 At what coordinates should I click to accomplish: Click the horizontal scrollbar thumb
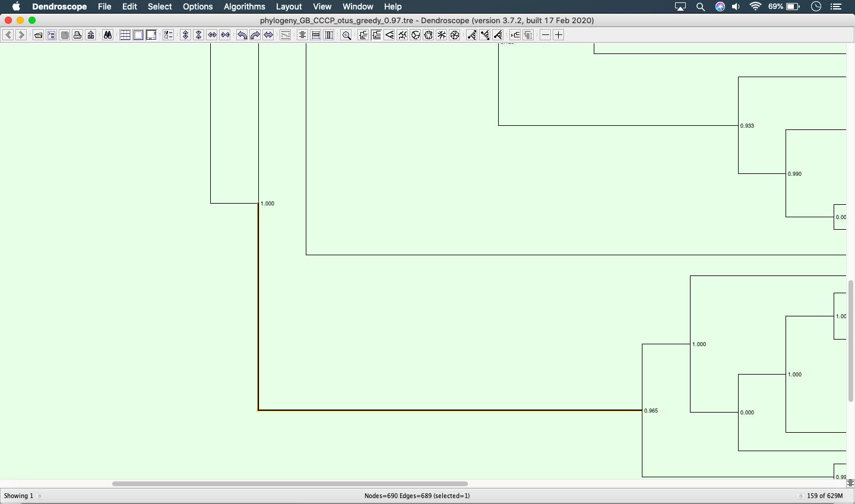290,484
